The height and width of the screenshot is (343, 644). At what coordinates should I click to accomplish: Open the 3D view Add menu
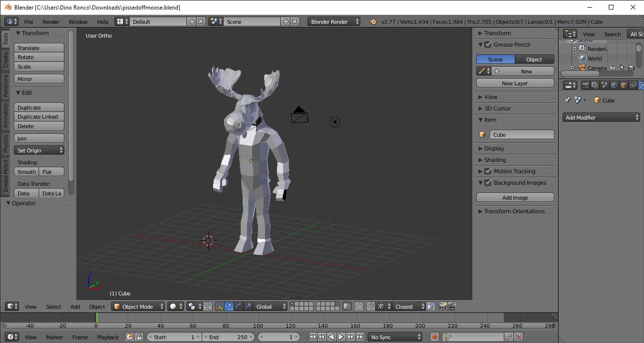click(75, 306)
